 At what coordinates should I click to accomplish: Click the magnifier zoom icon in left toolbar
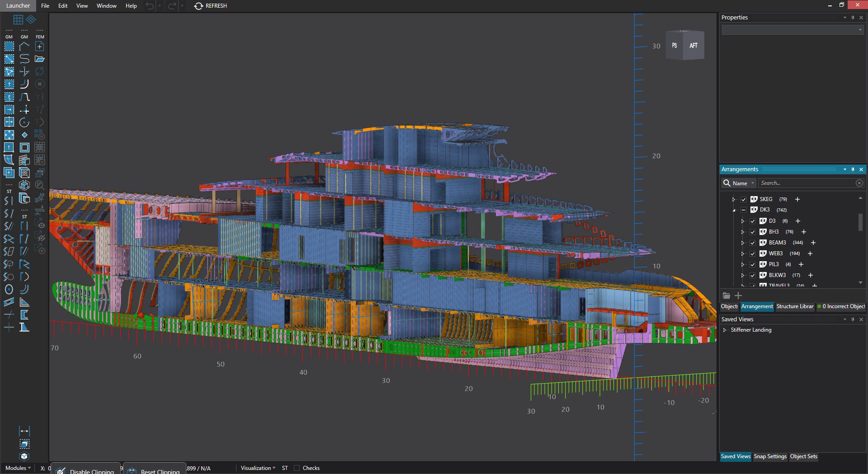pos(40,185)
